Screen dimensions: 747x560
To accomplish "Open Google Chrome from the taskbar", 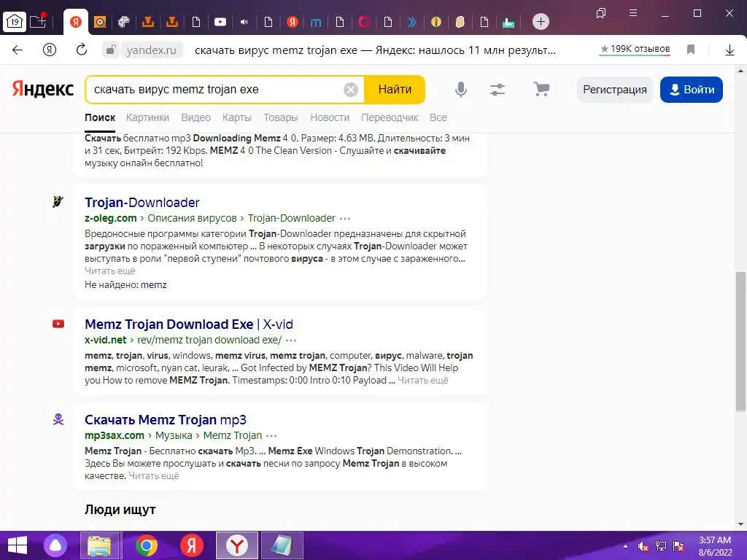I will tap(147, 545).
